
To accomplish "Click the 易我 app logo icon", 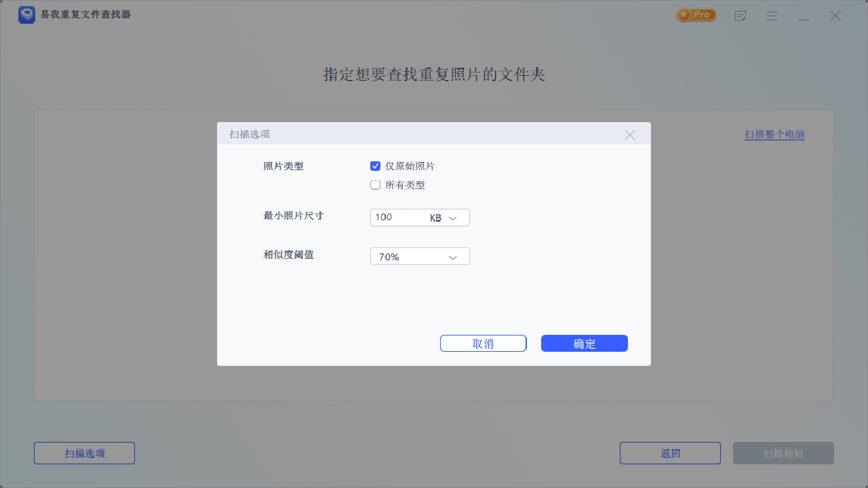I will pos(26,14).
